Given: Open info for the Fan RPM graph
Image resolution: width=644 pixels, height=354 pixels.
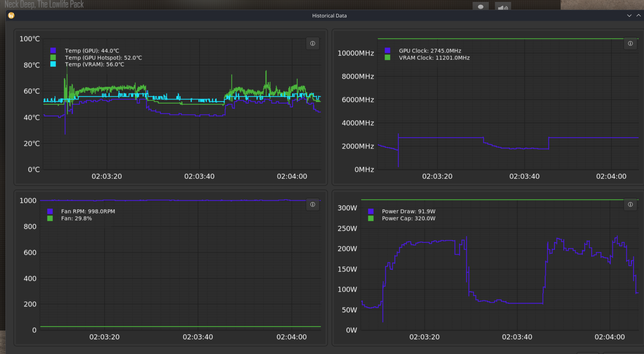Looking at the screenshot, I should (x=312, y=204).
